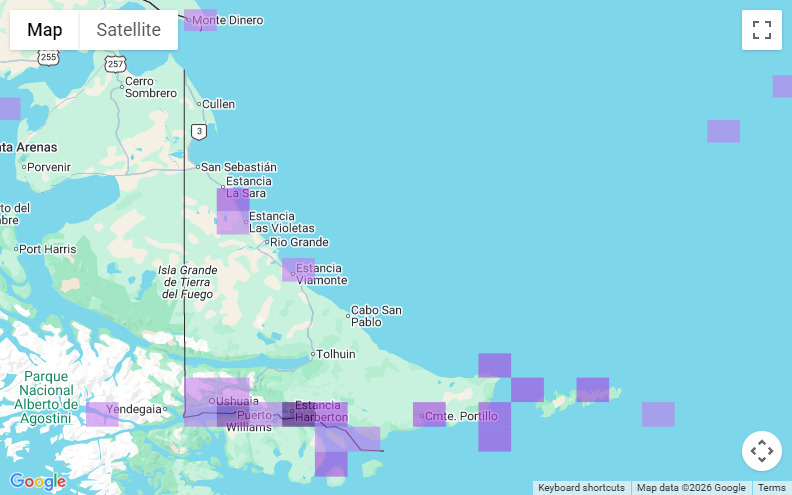Select purple square at Cmte. Portillo
The image size is (792, 495).
click(429, 414)
